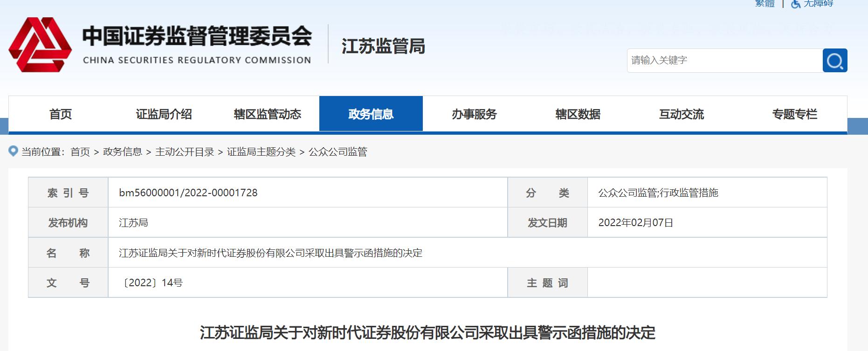Viewport: 868px width, 351px height.
Task: Select the 政务信息 navigation tab
Action: click(x=371, y=114)
